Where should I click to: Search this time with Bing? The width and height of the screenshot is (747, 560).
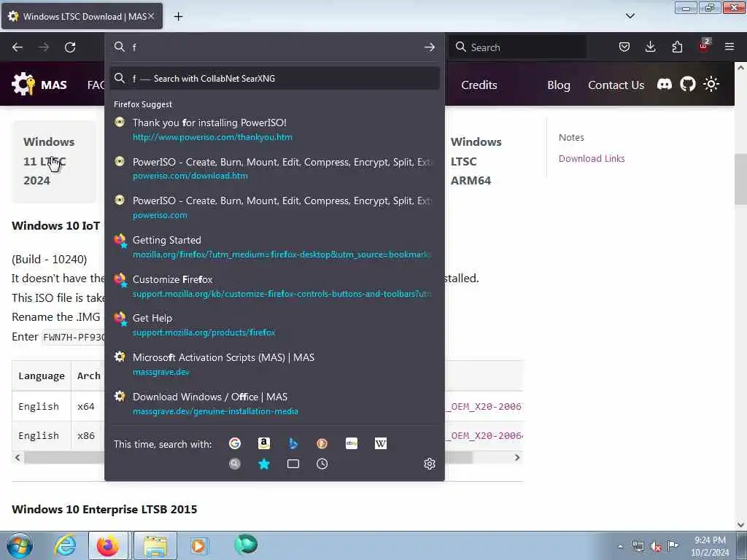[293, 444]
